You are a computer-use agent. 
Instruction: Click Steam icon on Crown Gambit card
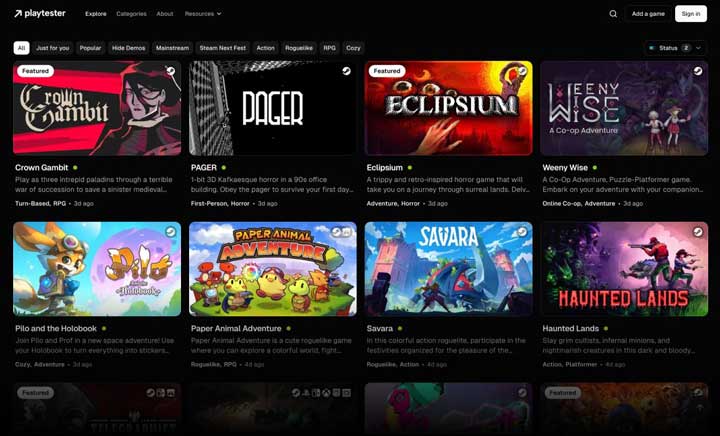coord(170,71)
